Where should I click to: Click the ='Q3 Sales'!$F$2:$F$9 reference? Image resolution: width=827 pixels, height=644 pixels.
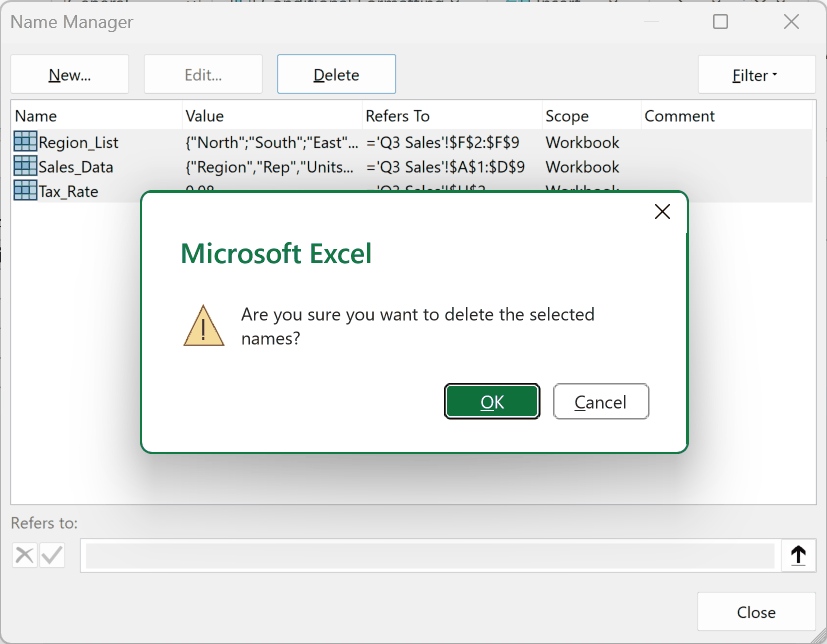click(443, 142)
